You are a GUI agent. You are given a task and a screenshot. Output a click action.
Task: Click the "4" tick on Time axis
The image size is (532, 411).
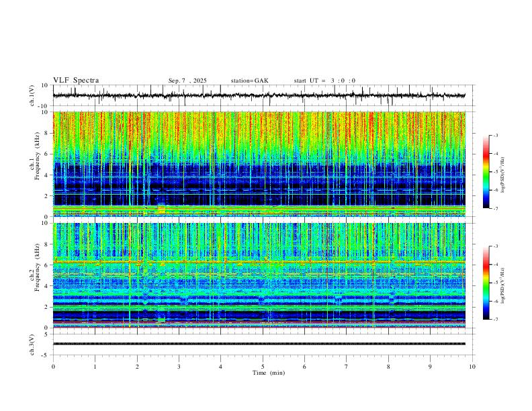tap(221, 367)
